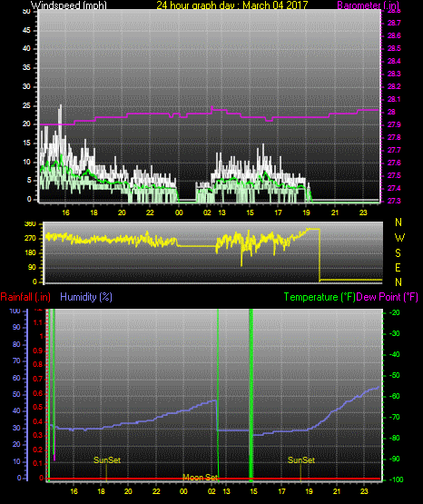
Task: Click the Rainfall (in) legend label
Action: click(x=25, y=297)
